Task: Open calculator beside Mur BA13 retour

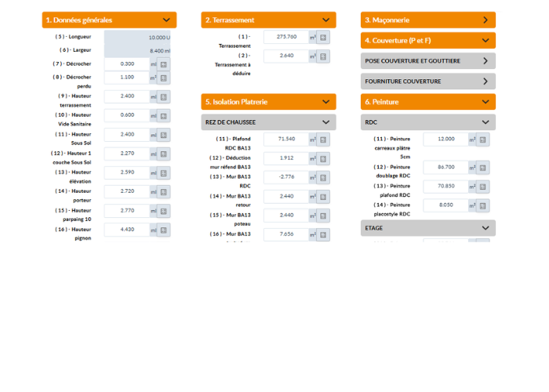Action: click(323, 197)
